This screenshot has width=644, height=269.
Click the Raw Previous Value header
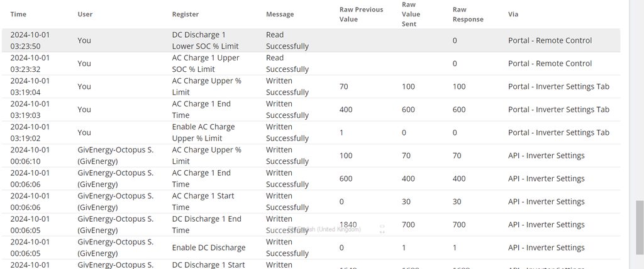pos(361,14)
